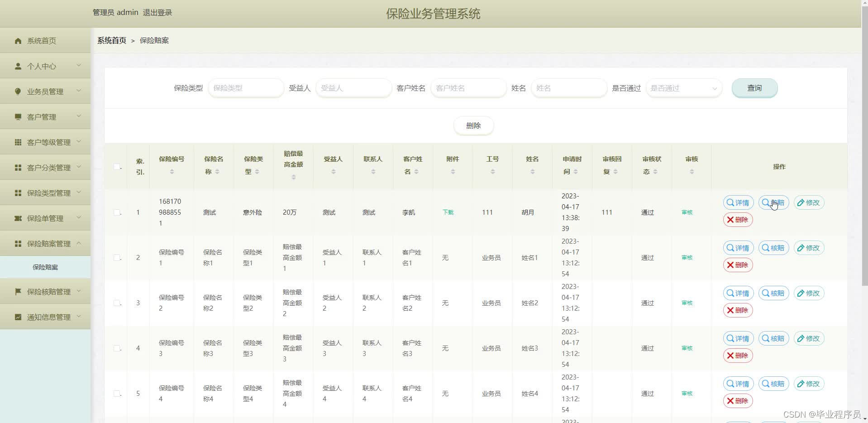Click 修改 for row 1
868x423 pixels.
(809, 202)
